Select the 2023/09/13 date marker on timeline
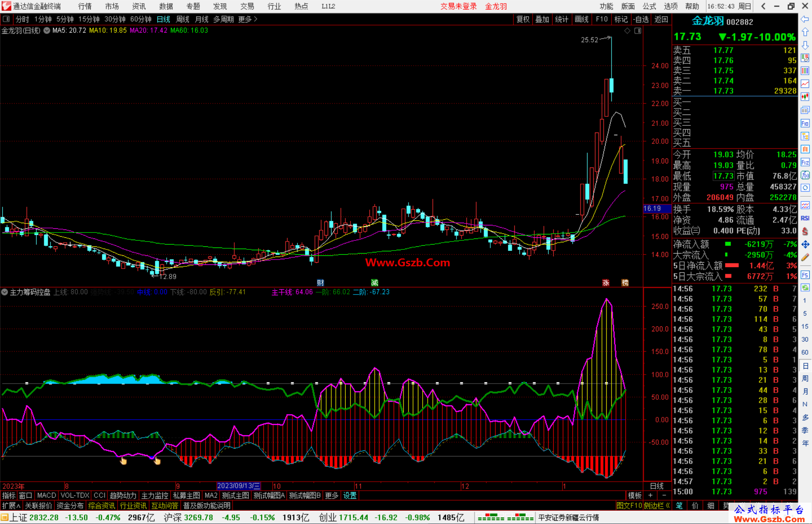The image size is (812, 524). 238,486
